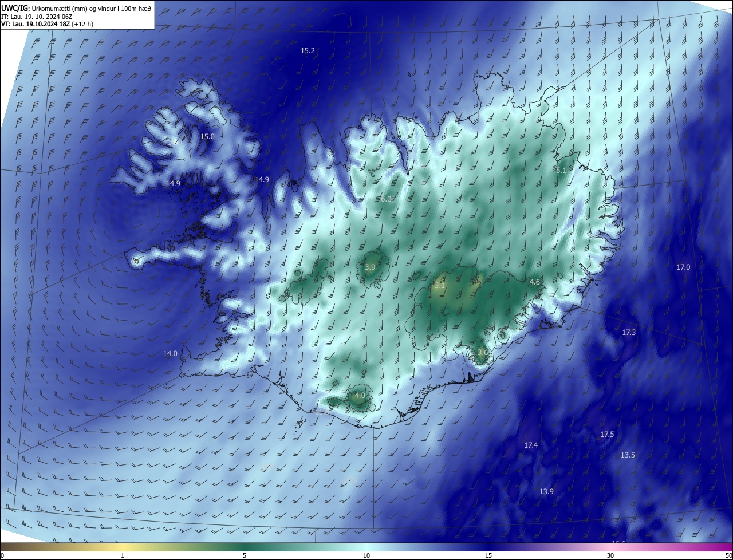This screenshot has width=733, height=560.
Task: Click the 13.9 value over the sea
Action: 547,492
